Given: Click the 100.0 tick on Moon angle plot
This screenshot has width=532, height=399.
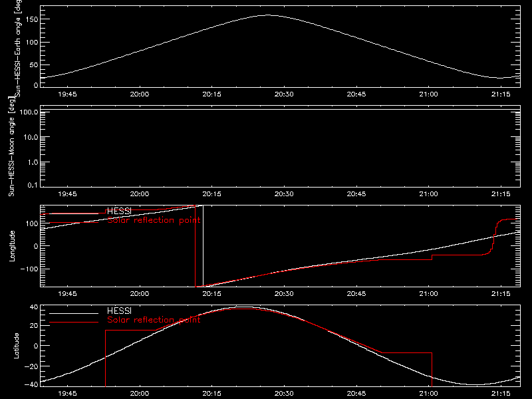Looking at the screenshot, I should point(29,112).
